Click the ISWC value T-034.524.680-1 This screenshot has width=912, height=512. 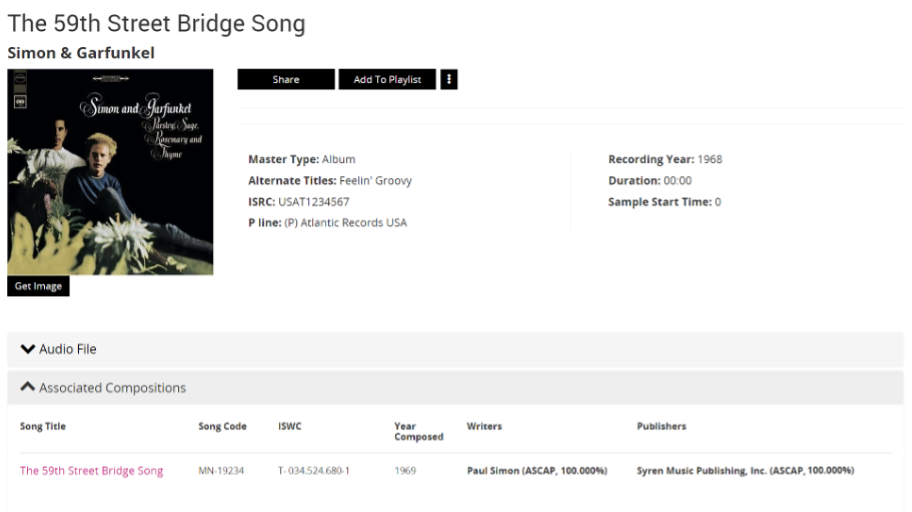[314, 471]
